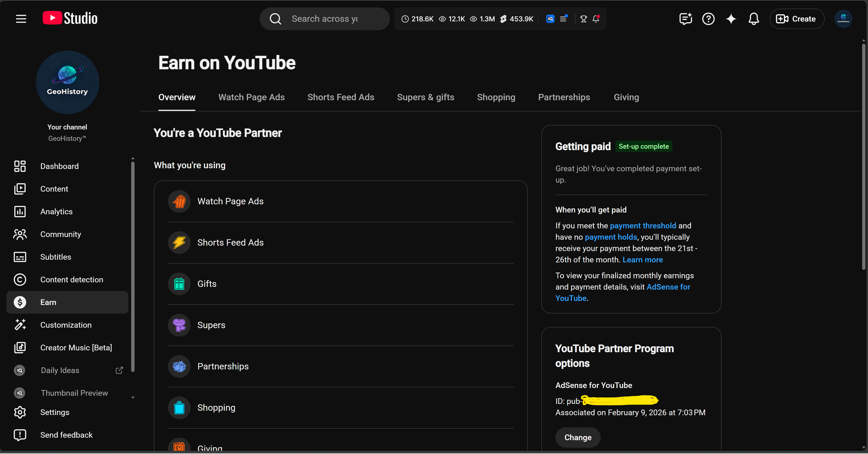The image size is (868, 454).
Task: Open Content detection in sidebar
Action: (x=67, y=280)
